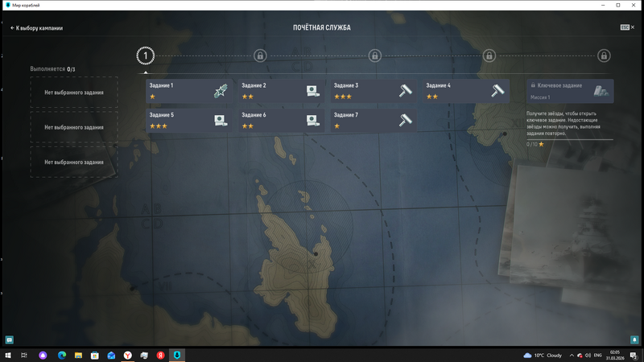Open Windows Start menu

7,355
